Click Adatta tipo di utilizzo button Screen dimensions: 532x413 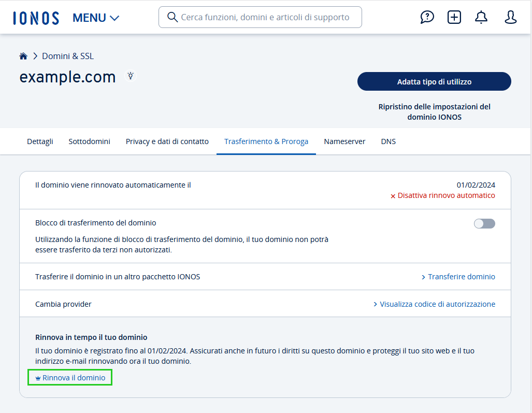[x=434, y=81]
